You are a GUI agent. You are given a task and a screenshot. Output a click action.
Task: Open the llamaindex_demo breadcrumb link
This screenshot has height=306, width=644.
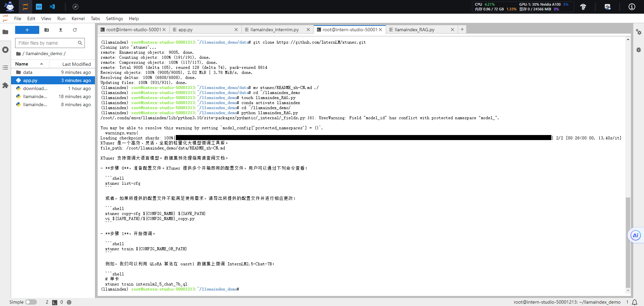pyautogui.click(x=44, y=53)
